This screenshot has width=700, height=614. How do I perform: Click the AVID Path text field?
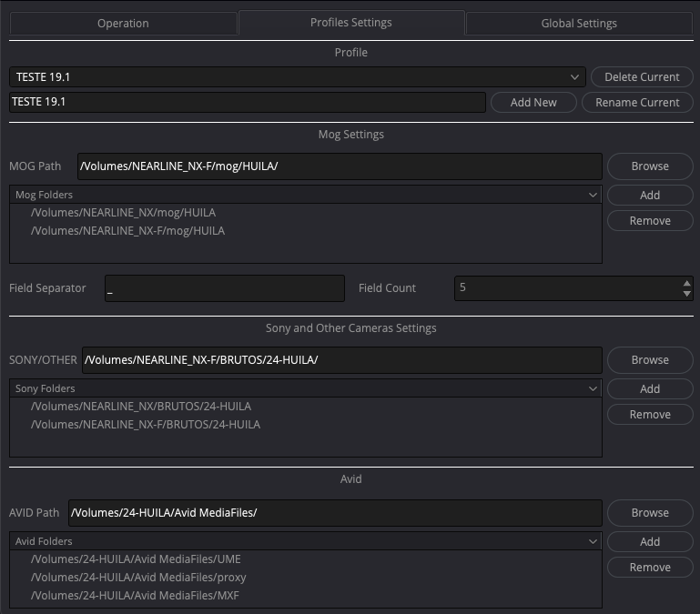[334, 513]
